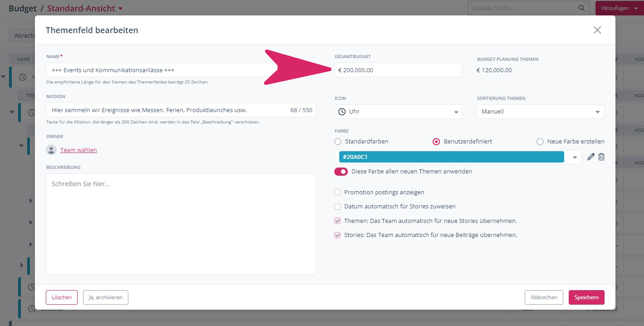
Task: Click the 'Team wählen' link
Action: [78, 150]
